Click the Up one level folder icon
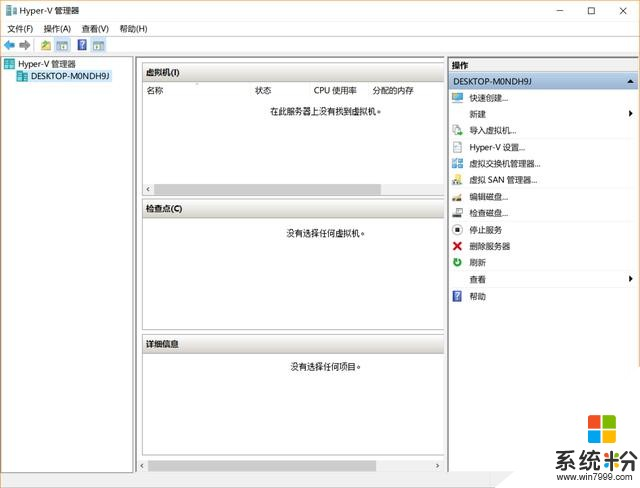The image size is (640, 488). click(46, 45)
